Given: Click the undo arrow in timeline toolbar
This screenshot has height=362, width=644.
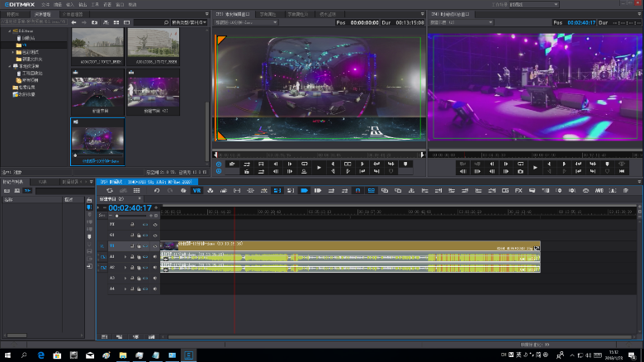Looking at the screenshot, I should (x=157, y=191).
